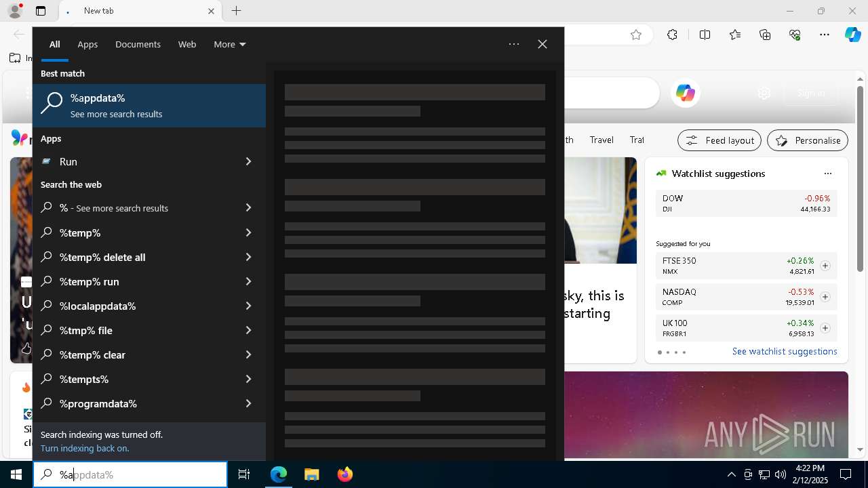Toggle Edge split screen
This screenshot has height=488, width=868.
705,35
